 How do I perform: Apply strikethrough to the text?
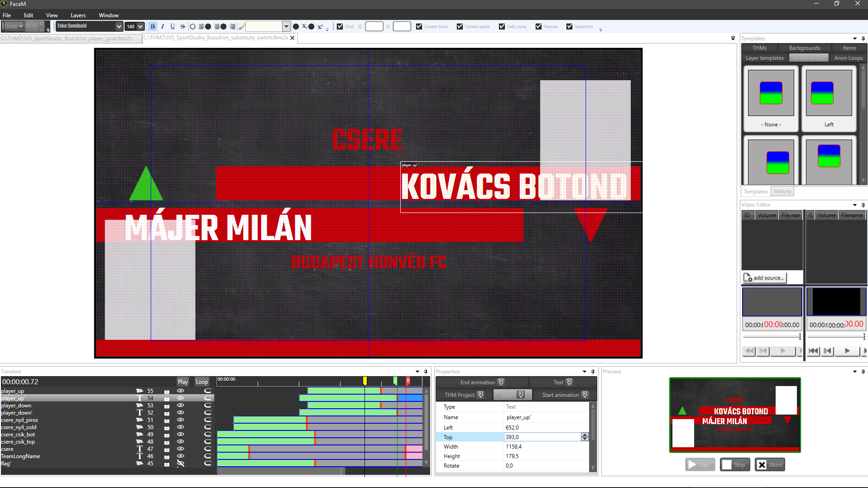(x=182, y=27)
